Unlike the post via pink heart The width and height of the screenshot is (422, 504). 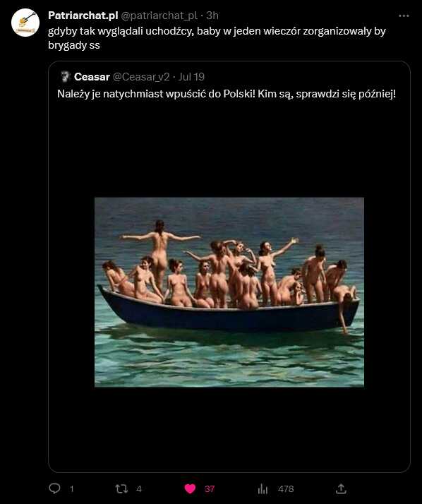[x=190, y=489]
